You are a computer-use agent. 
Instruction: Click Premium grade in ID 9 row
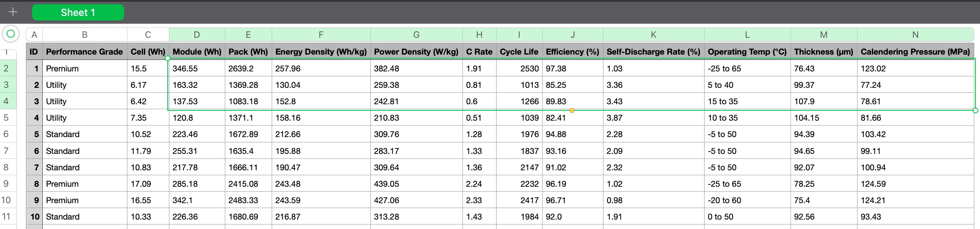tap(85, 200)
